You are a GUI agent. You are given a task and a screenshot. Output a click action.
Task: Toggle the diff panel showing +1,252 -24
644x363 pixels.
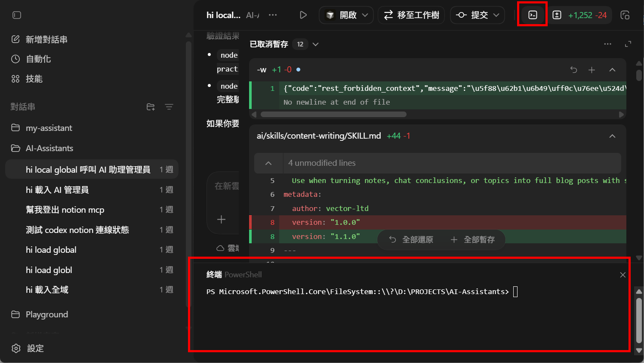pos(581,15)
